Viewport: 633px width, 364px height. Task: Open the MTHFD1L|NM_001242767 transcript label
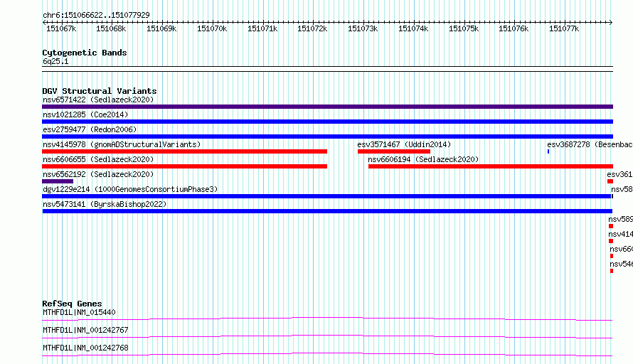[x=85, y=330]
